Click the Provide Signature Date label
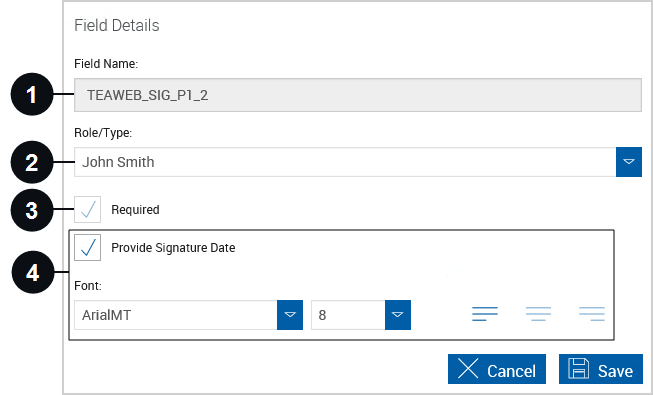The width and height of the screenshot is (653, 395). click(x=173, y=248)
